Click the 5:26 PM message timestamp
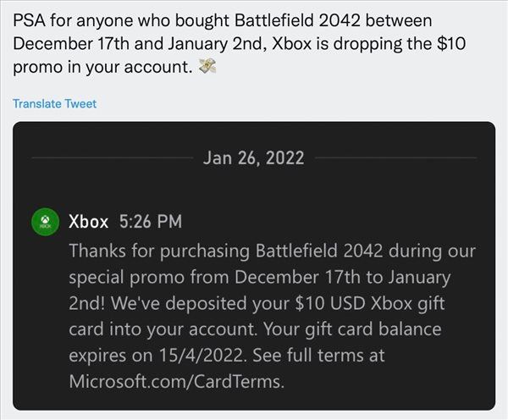The height and width of the screenshot is (420, 508). pos(151,222)
